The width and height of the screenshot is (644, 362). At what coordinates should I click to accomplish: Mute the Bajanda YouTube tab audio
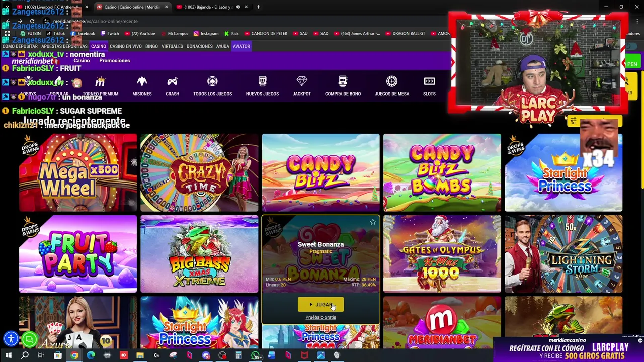coord(238,7)
